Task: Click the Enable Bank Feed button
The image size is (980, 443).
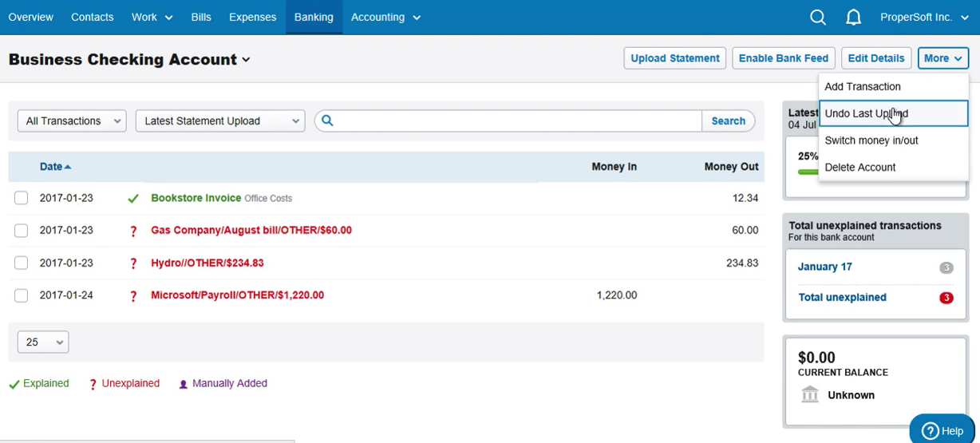Action: 784,58
